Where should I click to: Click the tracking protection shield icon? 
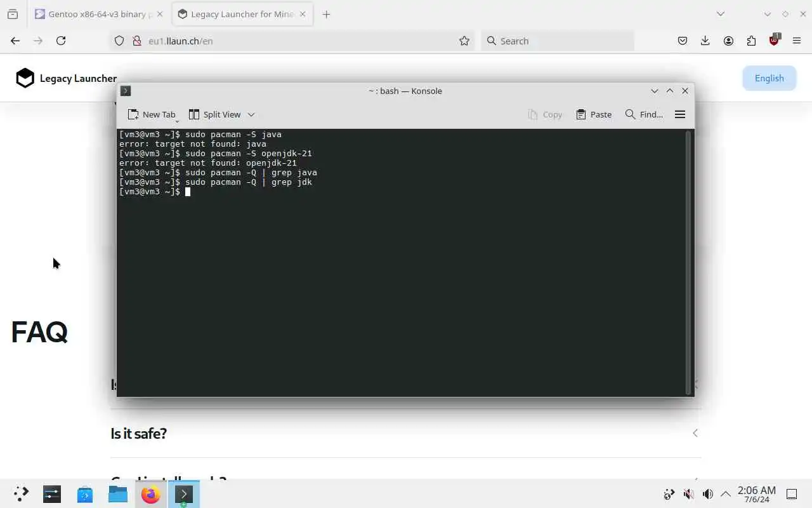point(119,41)
